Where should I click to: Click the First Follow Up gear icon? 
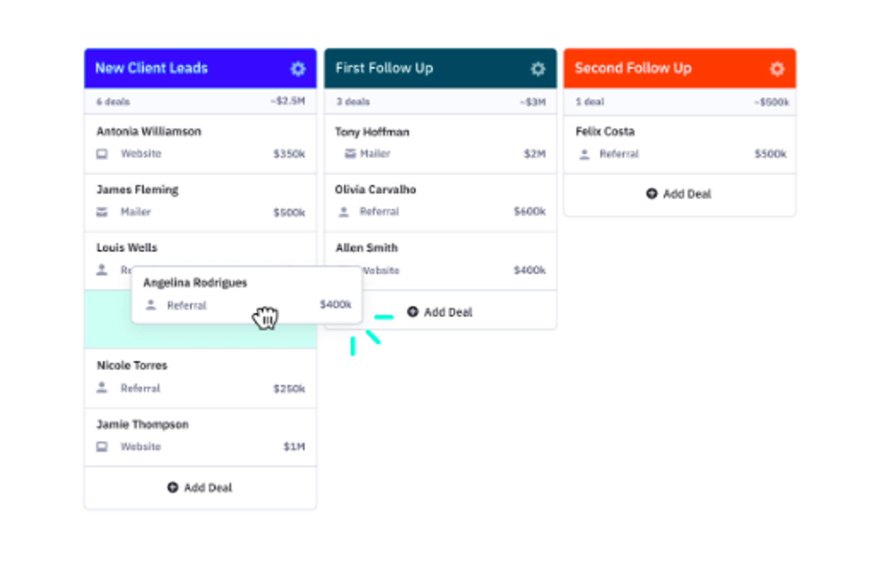coord(537,69)
